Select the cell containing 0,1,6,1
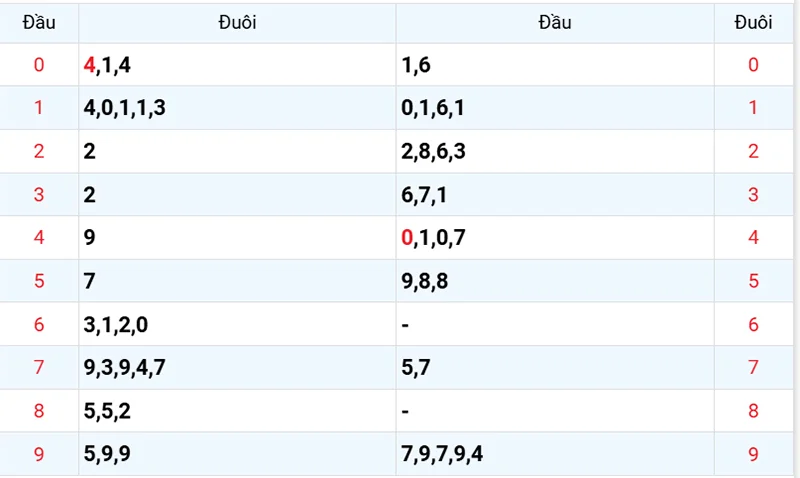800x478 pixels. (433, 108)
